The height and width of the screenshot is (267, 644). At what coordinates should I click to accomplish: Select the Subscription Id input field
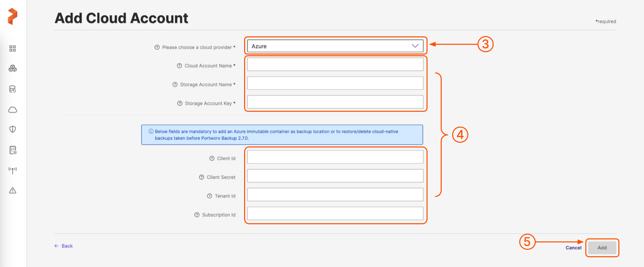point(335,213)
